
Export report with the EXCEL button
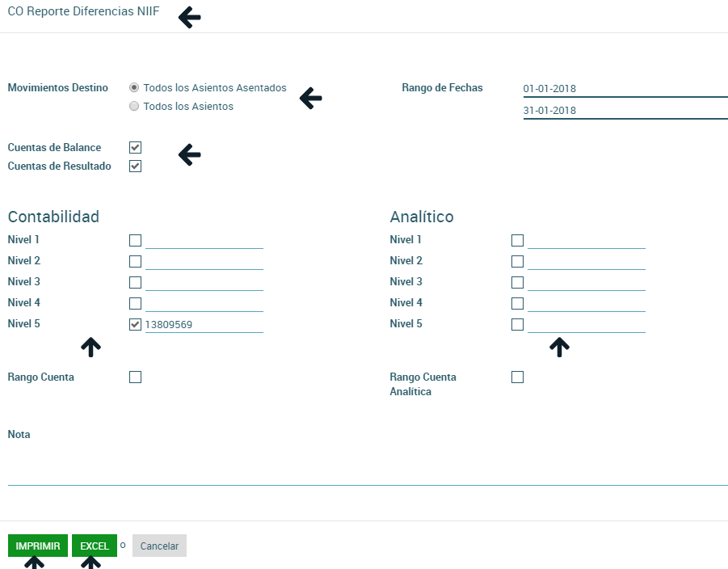95,546
